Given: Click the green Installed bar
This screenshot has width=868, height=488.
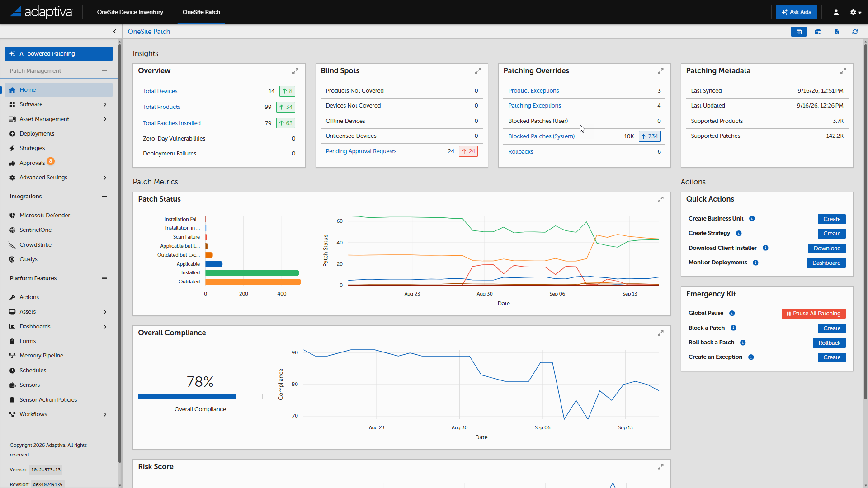Looking at the screenshot, I should pyautogui.click(x=252, y=273).
